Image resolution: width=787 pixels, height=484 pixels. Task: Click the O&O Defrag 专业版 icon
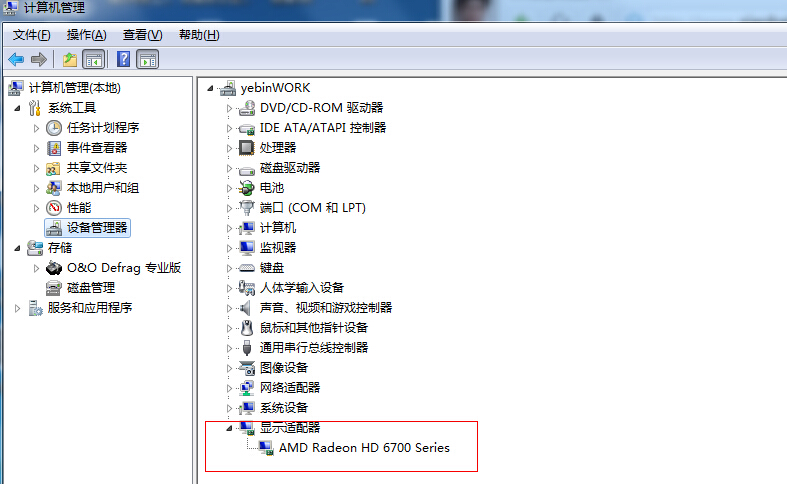pos(54,268)
